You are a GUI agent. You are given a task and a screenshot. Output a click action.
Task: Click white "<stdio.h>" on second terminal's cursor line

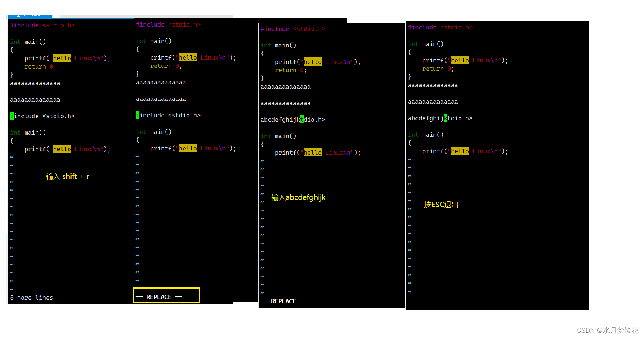coord(184,115)
